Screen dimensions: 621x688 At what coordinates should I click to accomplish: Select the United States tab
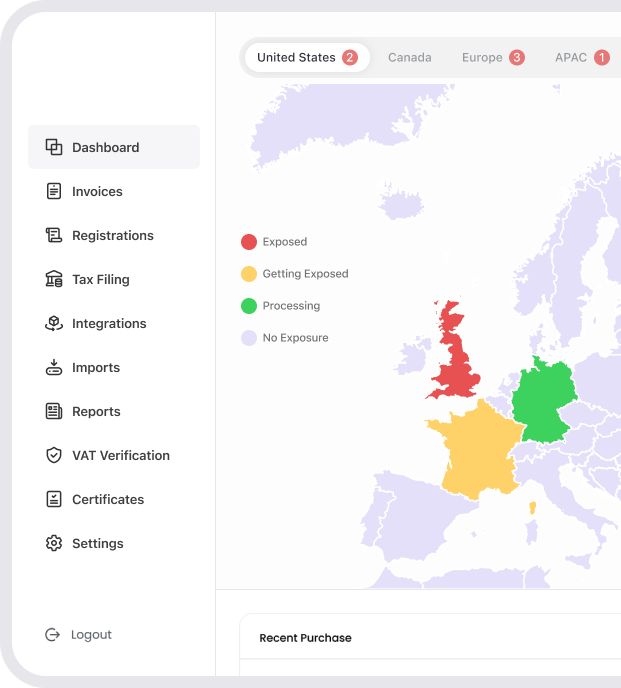point(307,57)
